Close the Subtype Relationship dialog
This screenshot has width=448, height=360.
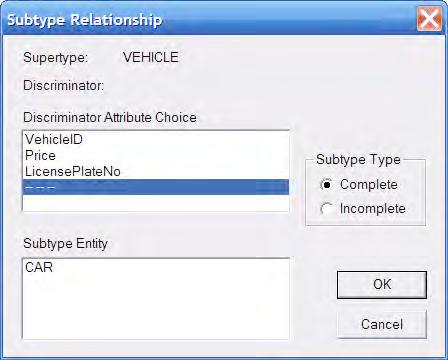click(x=429, y=19)
